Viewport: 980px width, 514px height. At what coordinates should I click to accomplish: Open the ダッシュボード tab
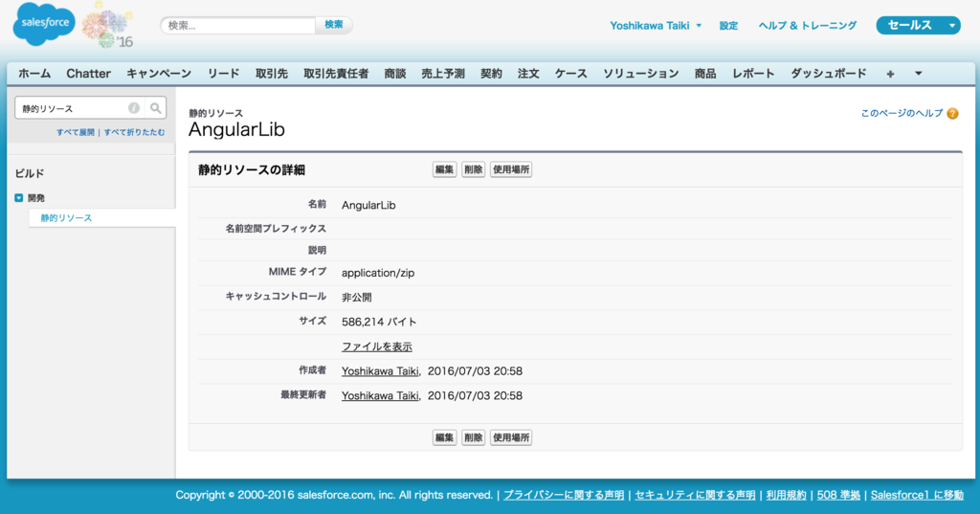click(829, 74)
